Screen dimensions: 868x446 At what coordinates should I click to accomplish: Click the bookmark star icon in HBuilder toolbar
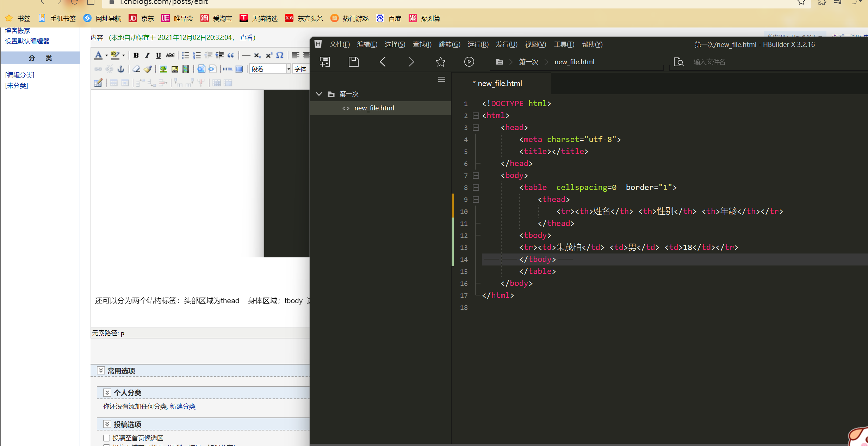[440, 62]
